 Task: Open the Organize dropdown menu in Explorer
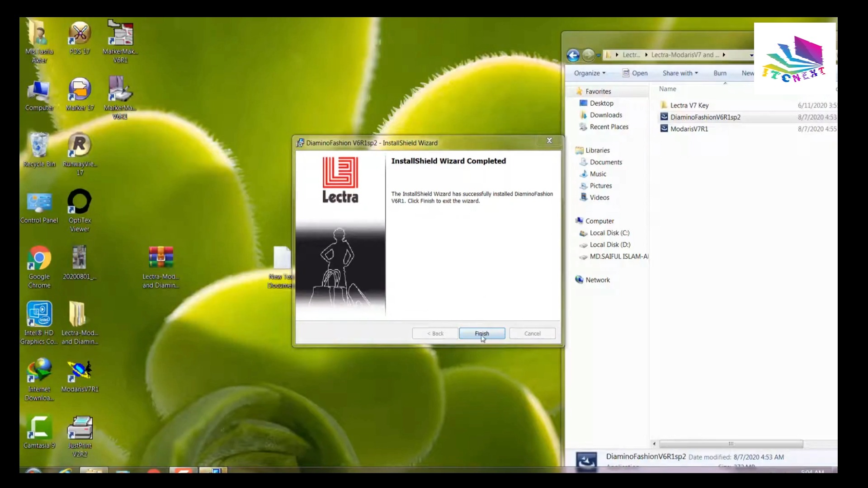[590, 73]
